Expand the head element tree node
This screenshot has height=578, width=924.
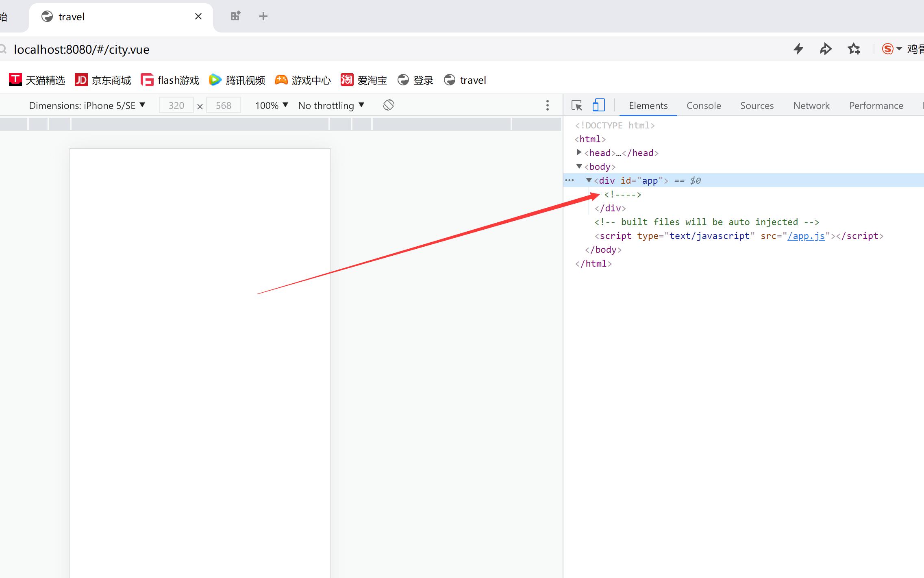click(578, 152)
